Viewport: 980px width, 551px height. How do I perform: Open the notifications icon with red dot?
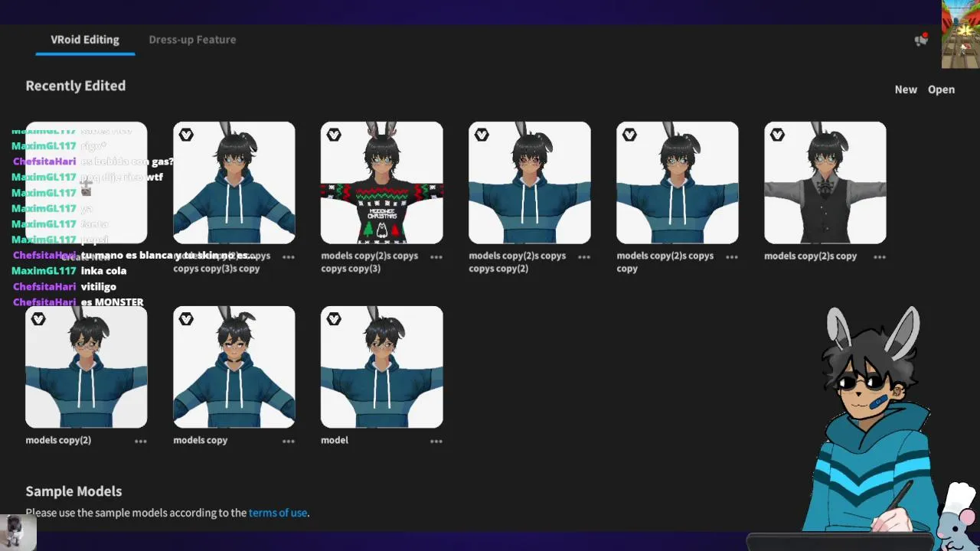pyautogui.click(x=921, y=40)
